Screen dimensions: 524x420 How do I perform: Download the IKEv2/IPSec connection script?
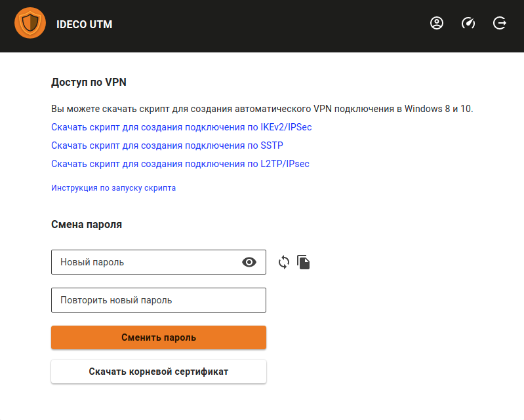pos(181,126)
